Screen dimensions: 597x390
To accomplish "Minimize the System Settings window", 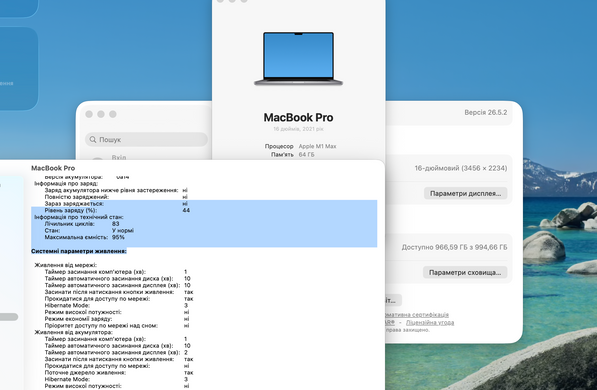I will 101,114.
